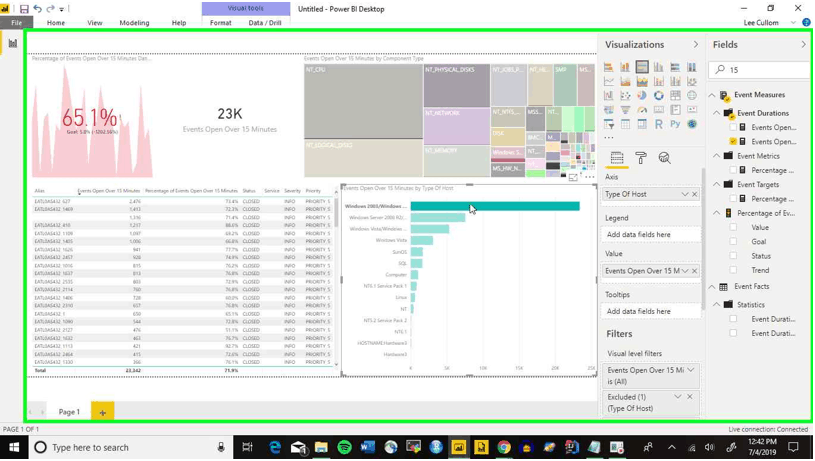Open the Format ribbon tab
The image size is (815, 461).
pos(220,23)
